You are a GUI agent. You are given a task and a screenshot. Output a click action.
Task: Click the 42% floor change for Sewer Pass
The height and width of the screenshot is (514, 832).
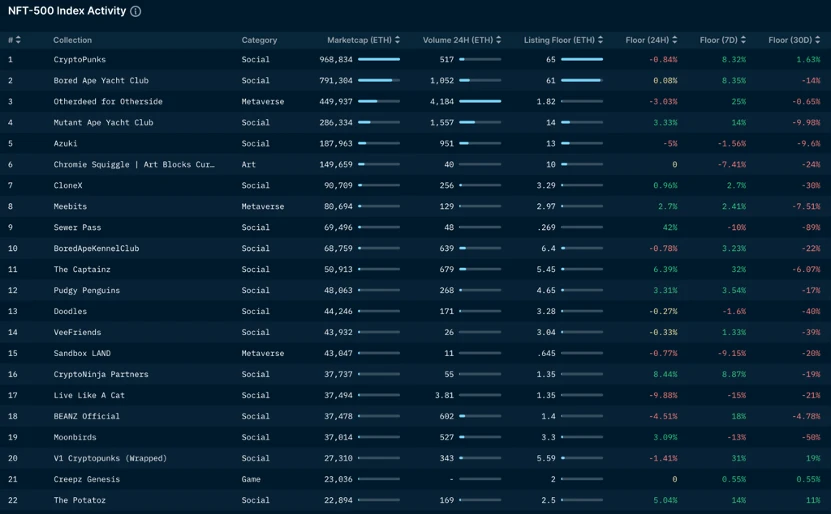[x=670, y=227]
